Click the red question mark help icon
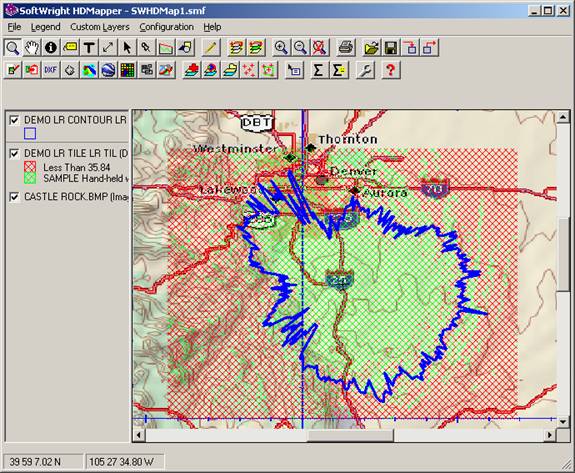 pos(391,70)
